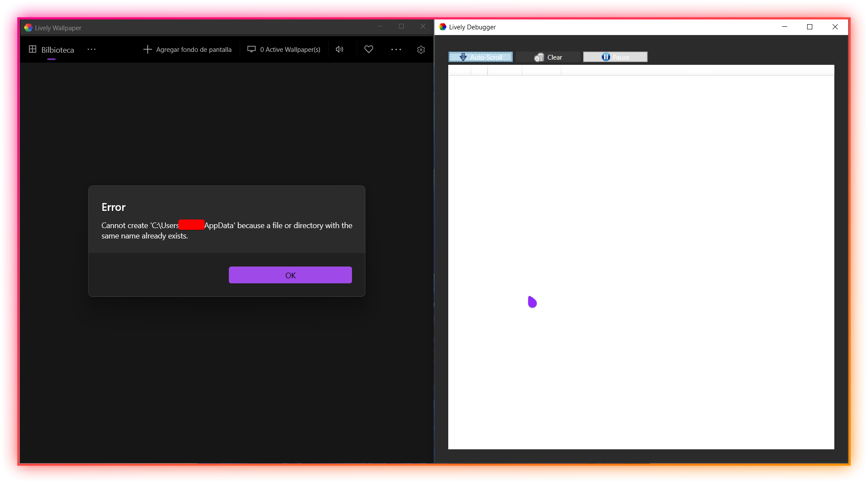The image size is (868, 483).
Task: Enable Pause logging in the debugger
Action: 615,57
